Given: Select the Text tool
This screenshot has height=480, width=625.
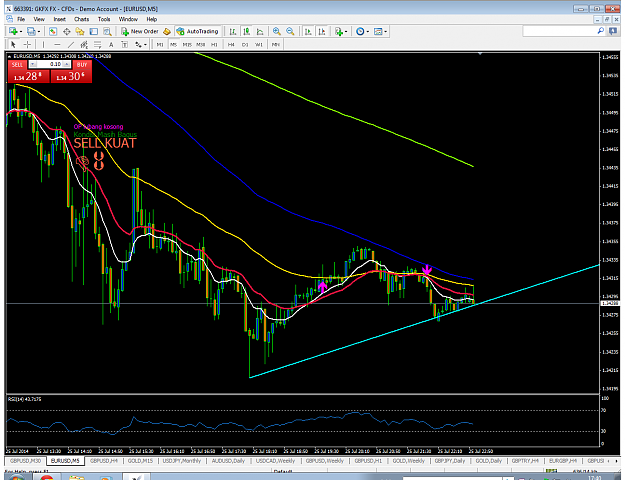Looking at the screenshot, I should pyautogui.click(x=111, y=44).
